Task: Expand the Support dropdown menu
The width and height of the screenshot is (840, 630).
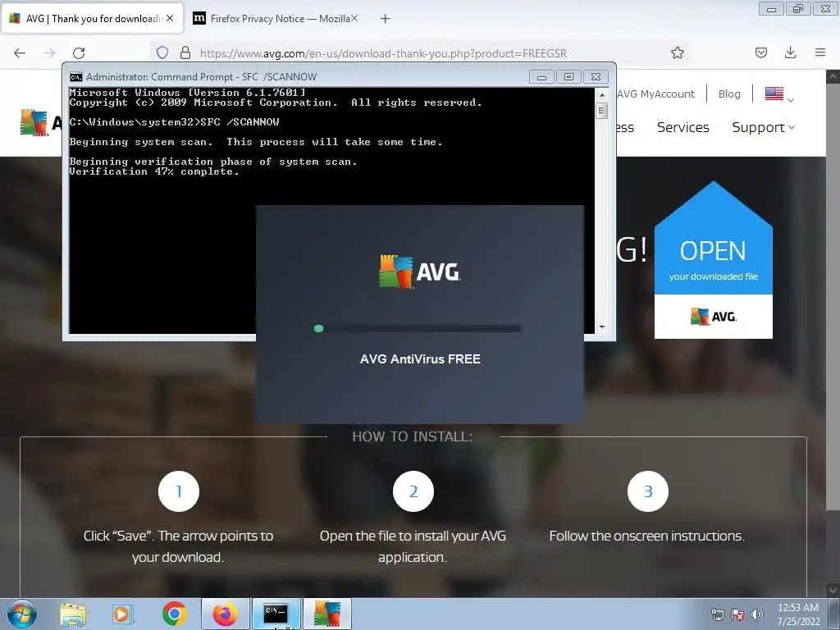Action: 764,127
